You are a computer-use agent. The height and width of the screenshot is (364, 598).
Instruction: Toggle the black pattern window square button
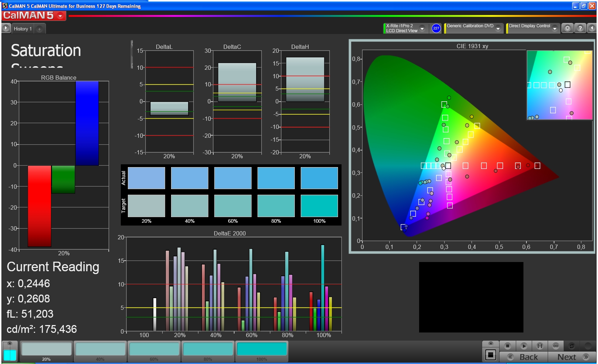tap(491, 355)
